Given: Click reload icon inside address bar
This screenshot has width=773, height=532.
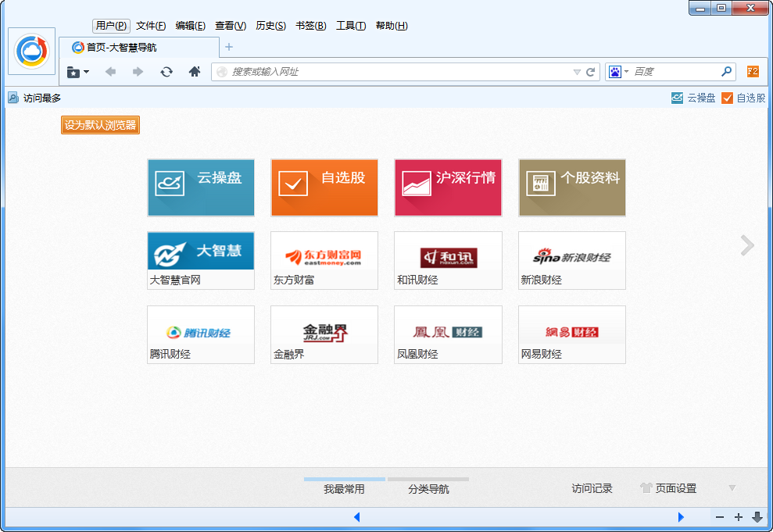Looking at the screenshot, I should coord(590,73).
